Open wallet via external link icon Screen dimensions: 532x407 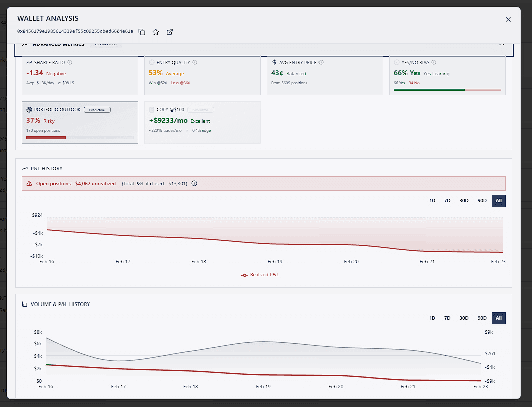coord(169,31)
